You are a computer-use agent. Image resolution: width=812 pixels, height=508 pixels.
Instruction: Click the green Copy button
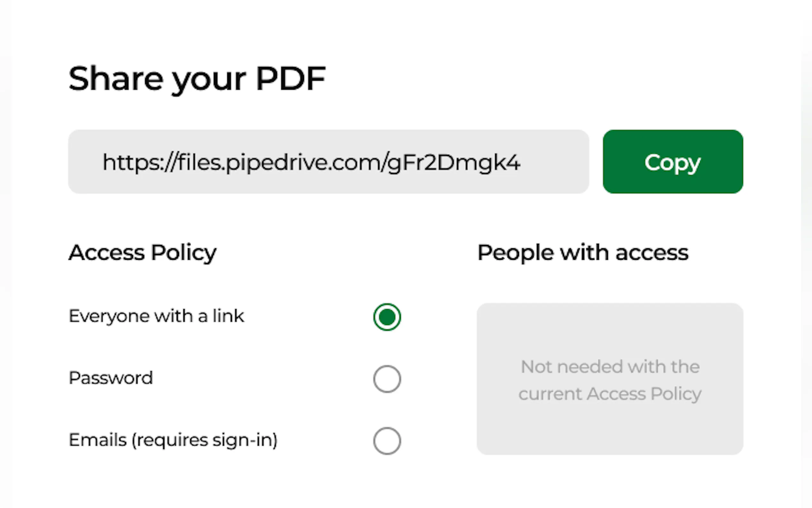672,162
